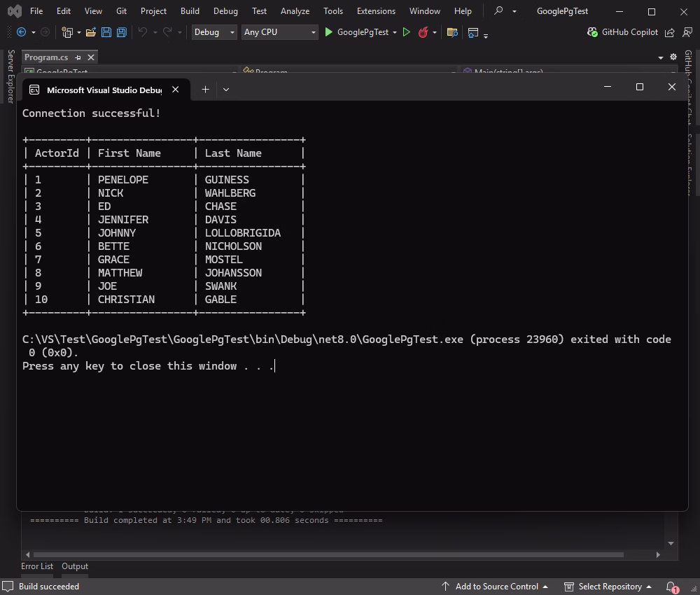Open notifications via the bell icon

tap(670, 587)
